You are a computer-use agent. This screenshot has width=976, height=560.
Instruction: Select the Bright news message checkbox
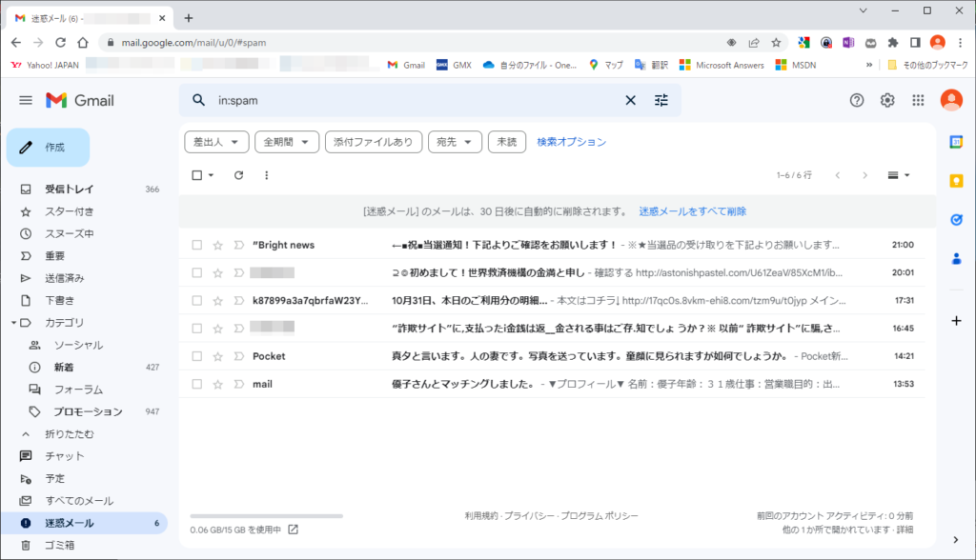tap(196, 245)
